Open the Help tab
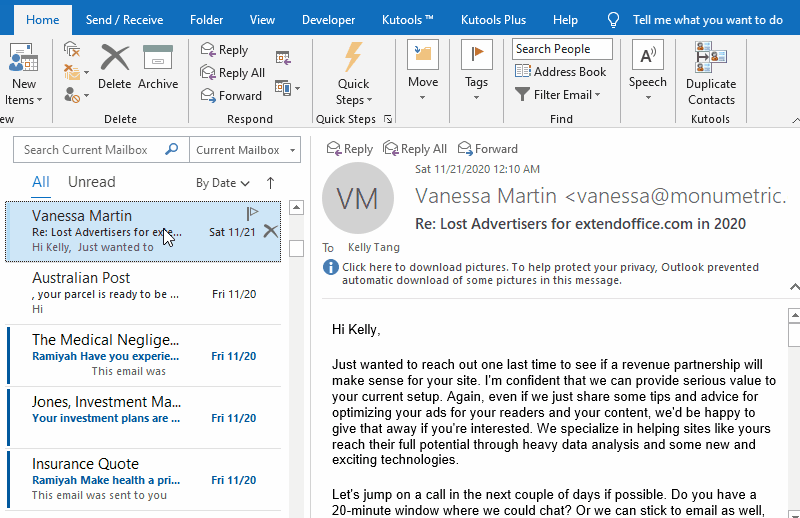The height and width of the screenshot is (518, 800). click(x=565, y=20)
